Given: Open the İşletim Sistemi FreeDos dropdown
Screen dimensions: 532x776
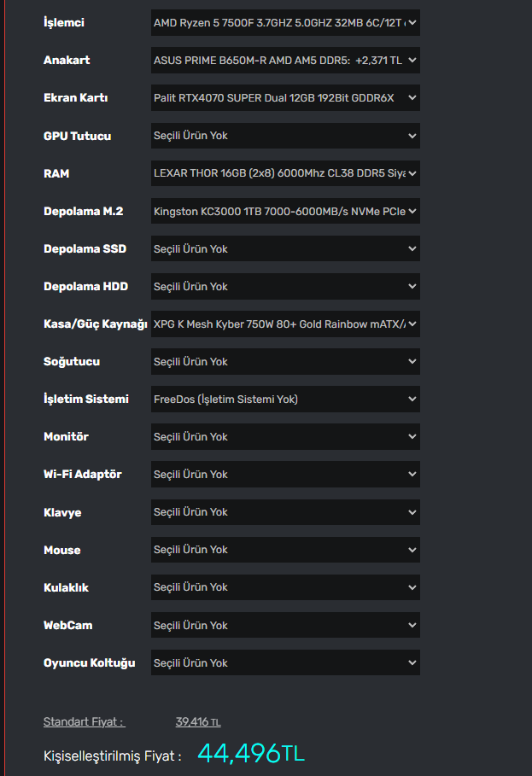Looking at the screenshot, I should point(285,400).
